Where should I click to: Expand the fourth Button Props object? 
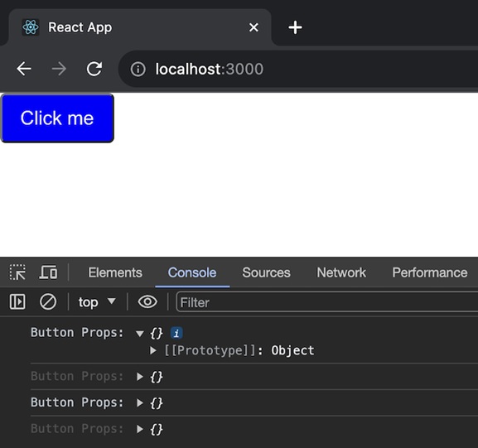(x=140, y=429)
